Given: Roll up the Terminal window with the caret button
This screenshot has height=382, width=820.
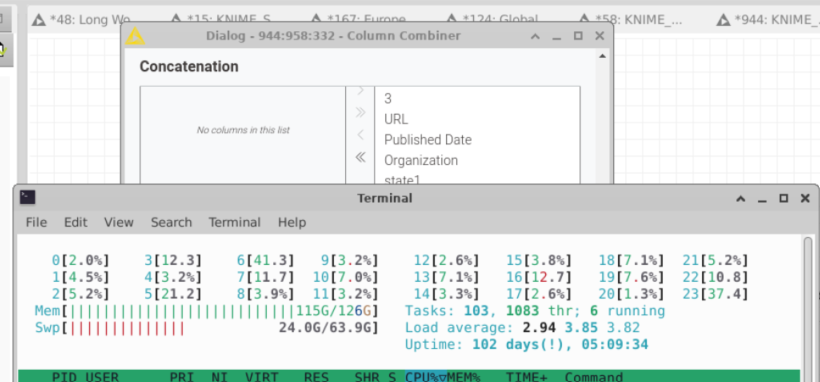Looking at the screenshot, I should [741, 198].
